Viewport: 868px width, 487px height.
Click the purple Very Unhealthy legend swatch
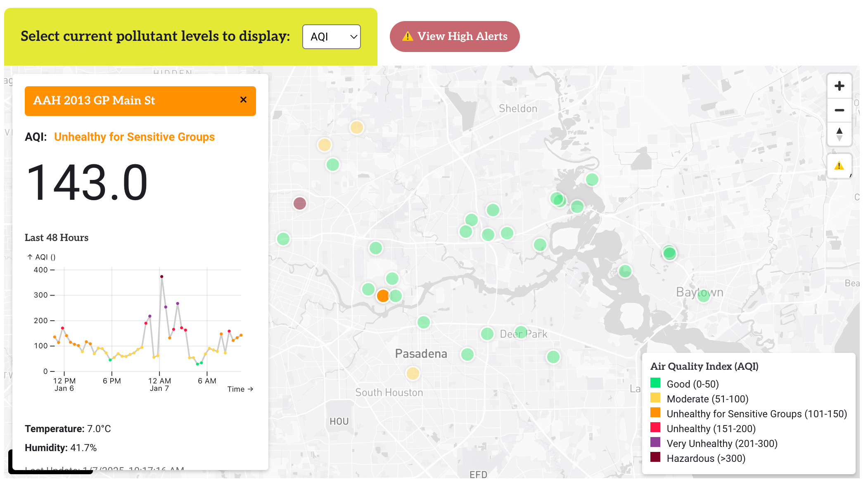[655, 442]
